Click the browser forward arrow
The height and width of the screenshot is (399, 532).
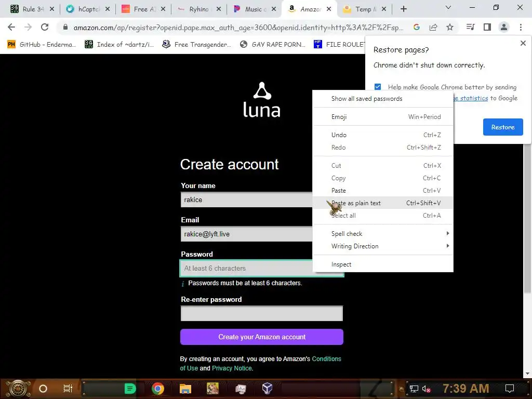click(28, 27)
